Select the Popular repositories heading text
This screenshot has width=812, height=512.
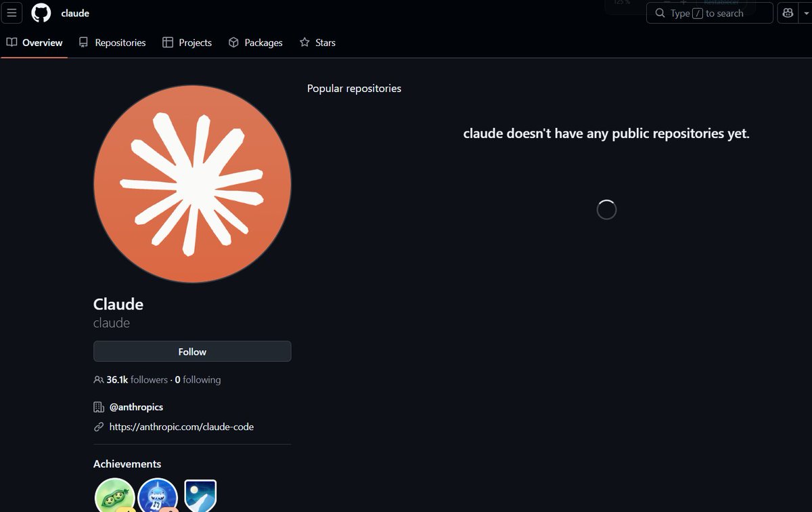click(354, 88)
